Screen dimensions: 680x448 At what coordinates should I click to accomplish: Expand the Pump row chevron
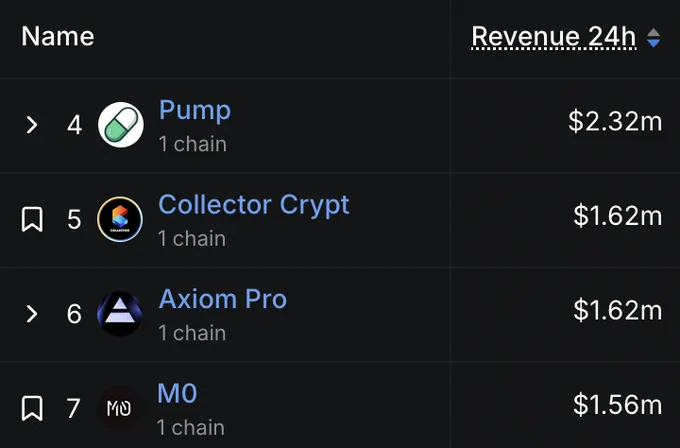point(32,125)
